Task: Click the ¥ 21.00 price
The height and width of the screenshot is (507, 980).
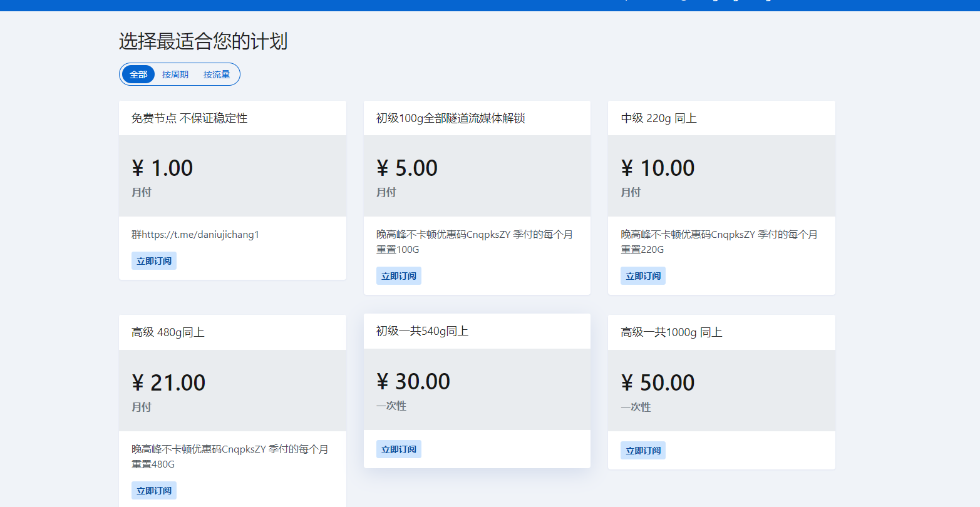Action: 168,382
